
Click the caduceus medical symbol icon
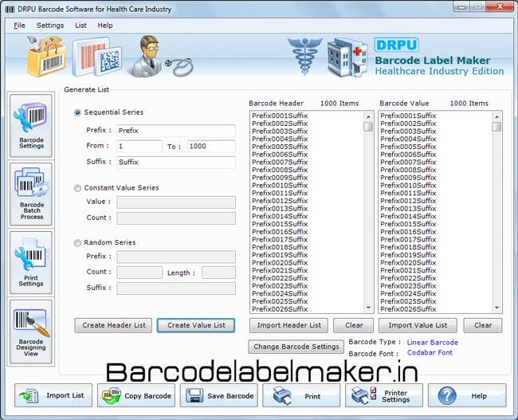coord(304,56)
